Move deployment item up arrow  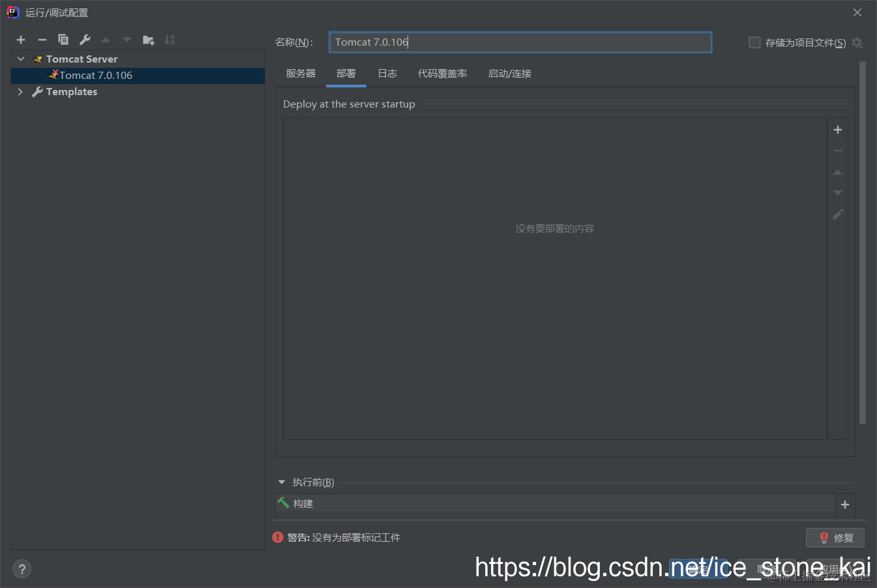tap(838, 172)
